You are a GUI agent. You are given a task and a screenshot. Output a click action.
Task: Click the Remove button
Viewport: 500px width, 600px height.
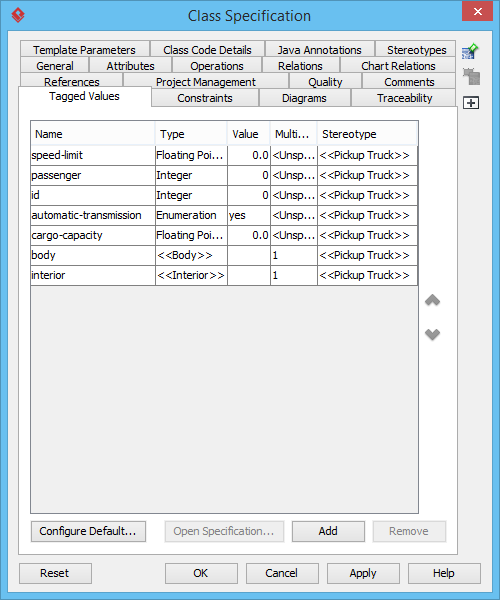409,531
